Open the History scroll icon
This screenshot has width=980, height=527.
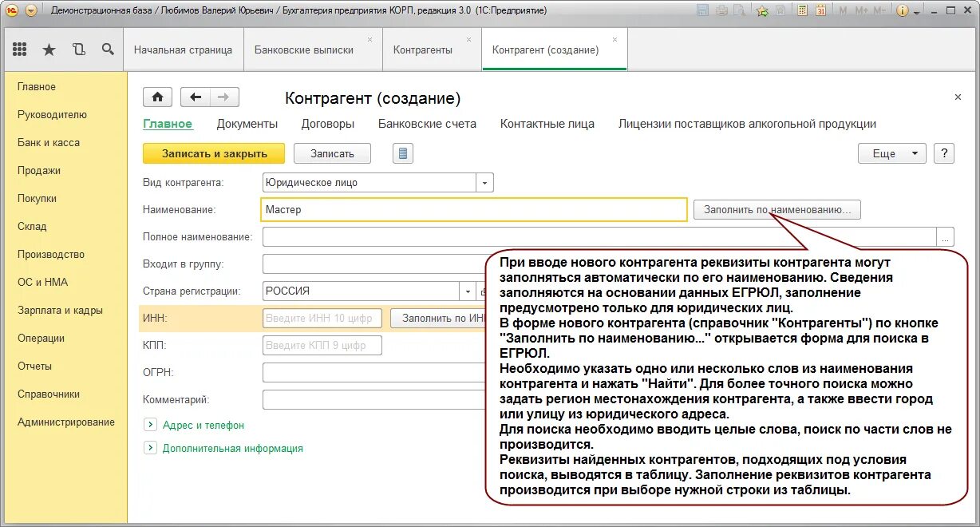(x=78, y=50)
